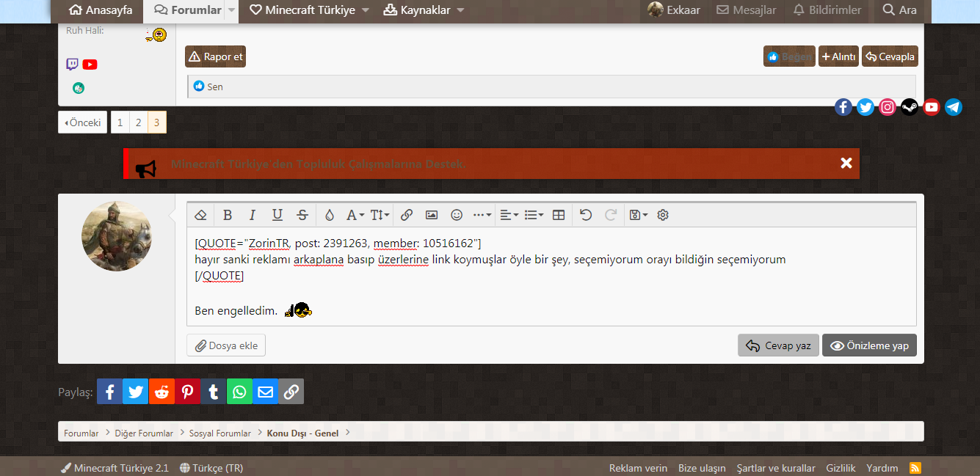Click the Beğen like button
The image size is (980, 476).
point(789,56)
